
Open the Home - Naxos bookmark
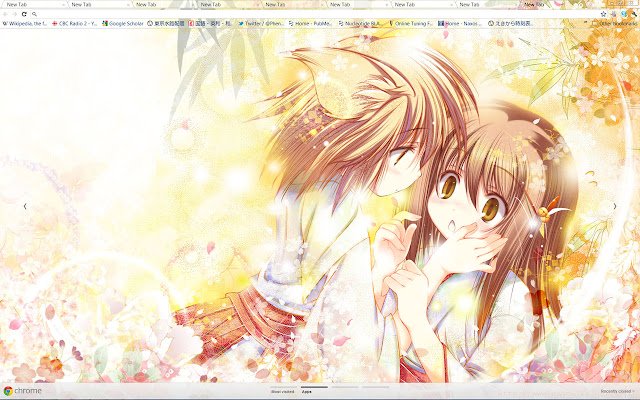460,24
